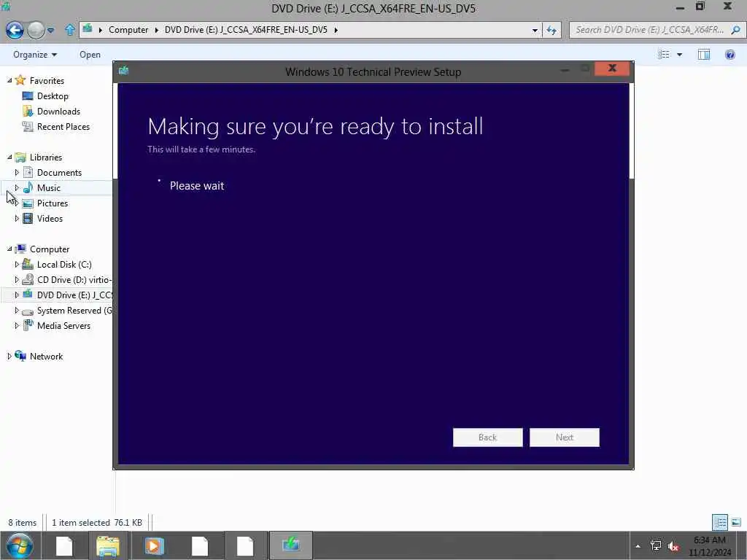Viewport: 747px width, 560px height.
Task: Show hidden tray icons arrow
Action: [638, 546]
